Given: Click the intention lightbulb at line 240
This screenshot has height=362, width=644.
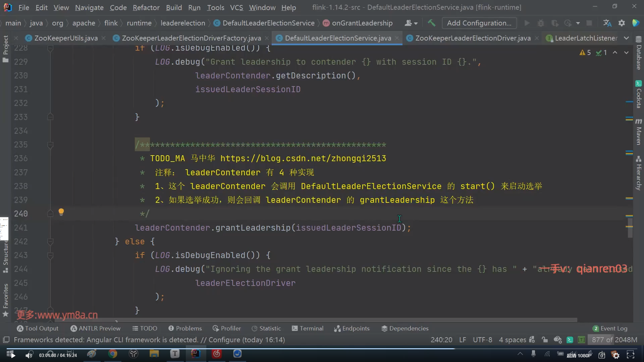Looking at the screenshot, I should [61, 212].
